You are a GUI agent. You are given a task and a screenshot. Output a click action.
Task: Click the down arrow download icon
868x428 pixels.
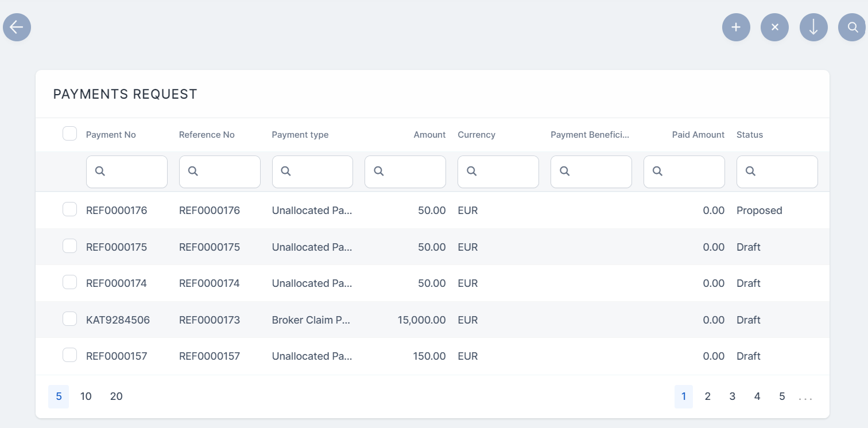tap(813, 28)
